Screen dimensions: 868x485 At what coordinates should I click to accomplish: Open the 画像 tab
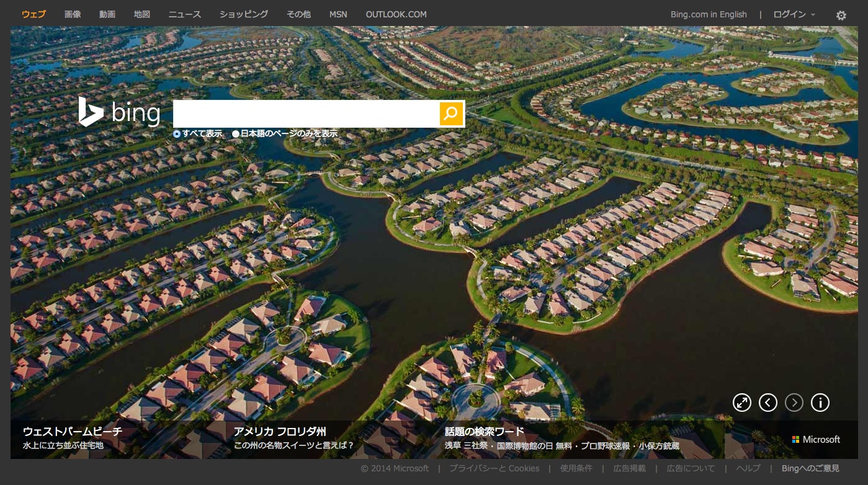[x=73, y=14]
